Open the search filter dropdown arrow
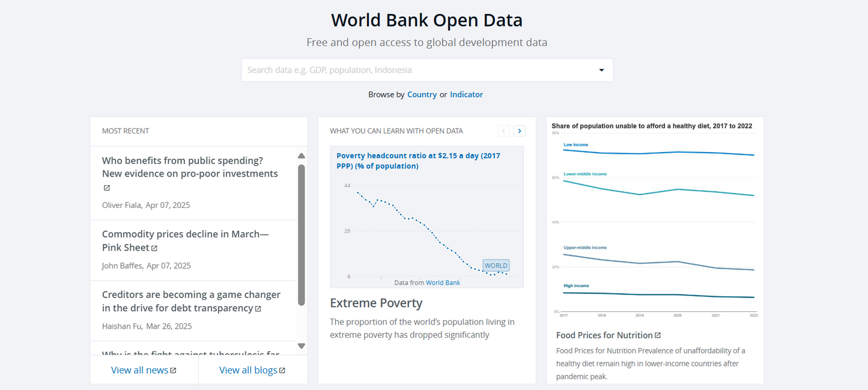 [x=601, y=70]
